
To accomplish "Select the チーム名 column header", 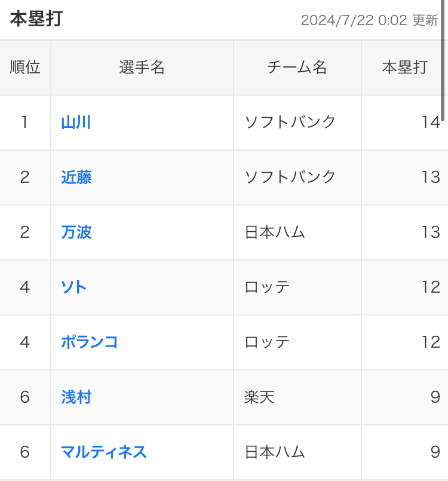I will coord(297,68).
